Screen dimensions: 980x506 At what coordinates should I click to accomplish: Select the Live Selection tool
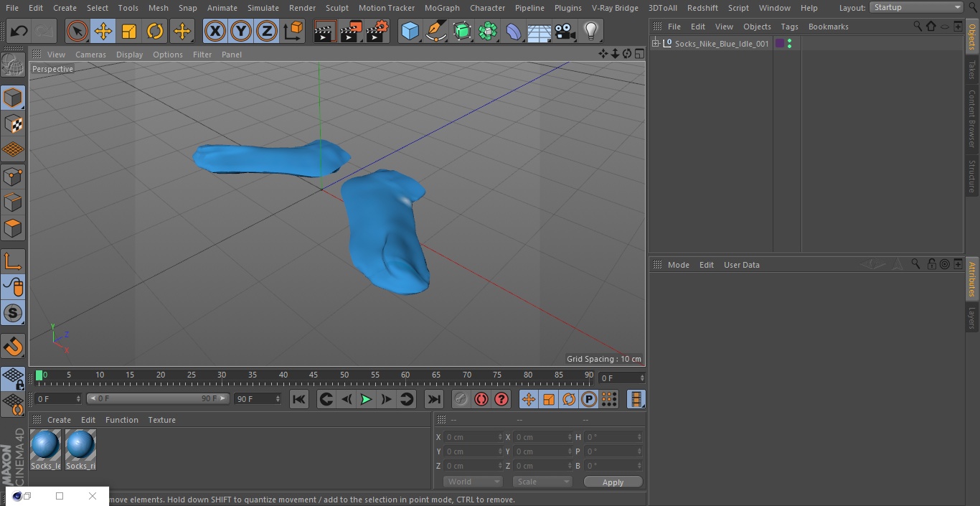(77, 31)
